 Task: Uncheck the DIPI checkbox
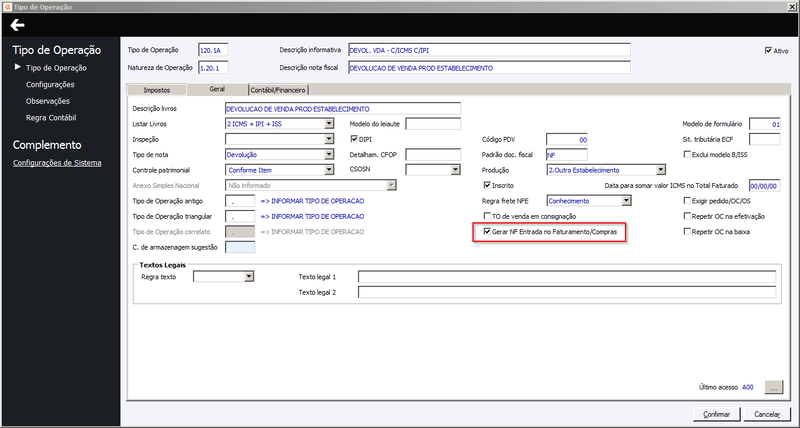tap(355, 139)
